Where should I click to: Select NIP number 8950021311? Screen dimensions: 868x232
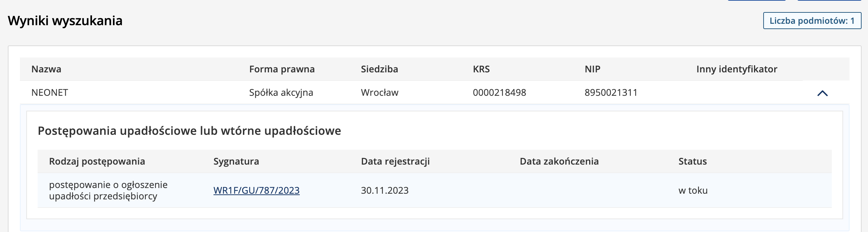click(611, 93)
